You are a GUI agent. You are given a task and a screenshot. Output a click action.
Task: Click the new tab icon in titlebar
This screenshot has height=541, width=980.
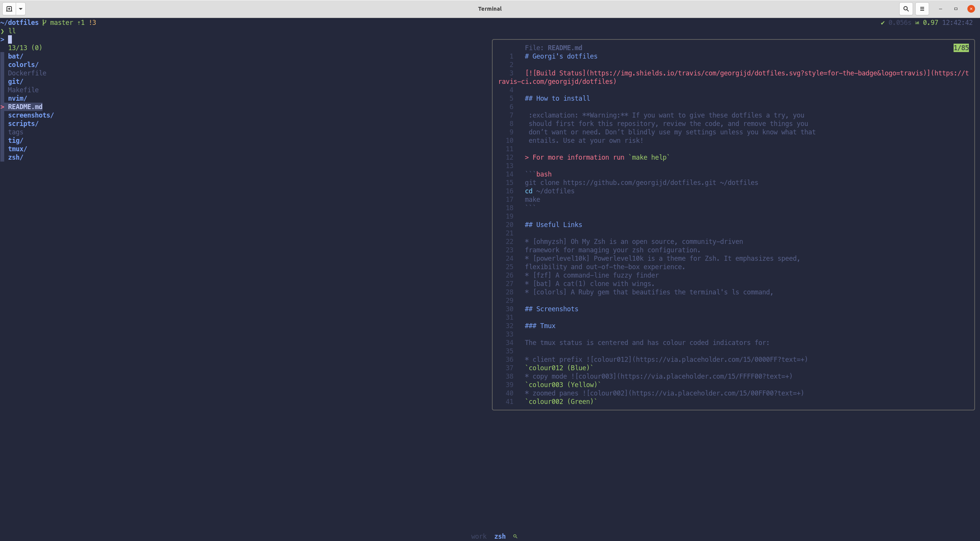coord(9,8)
